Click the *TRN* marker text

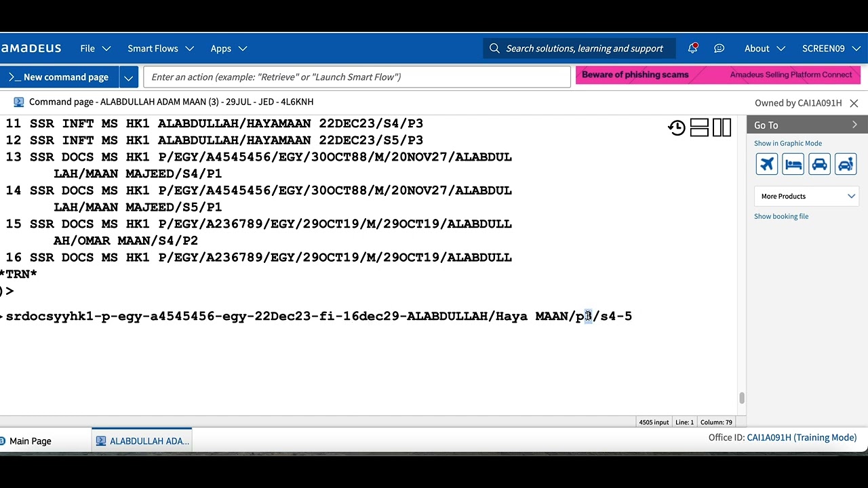tap(18, 274)
